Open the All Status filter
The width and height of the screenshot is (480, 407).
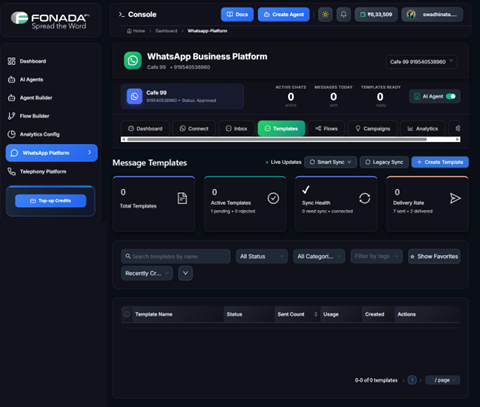click(262, 256)
